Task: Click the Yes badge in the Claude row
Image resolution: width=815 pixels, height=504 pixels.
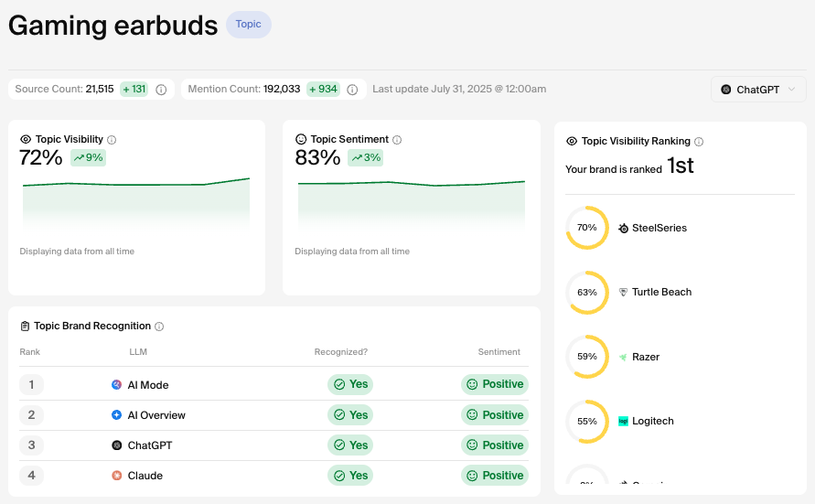Action: pos(350,476)
